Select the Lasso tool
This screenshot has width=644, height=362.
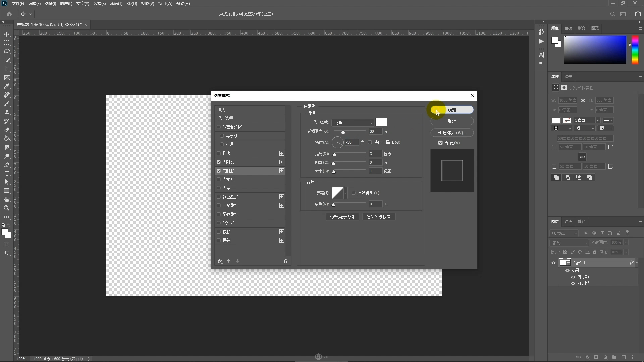(x=7, y=51)
